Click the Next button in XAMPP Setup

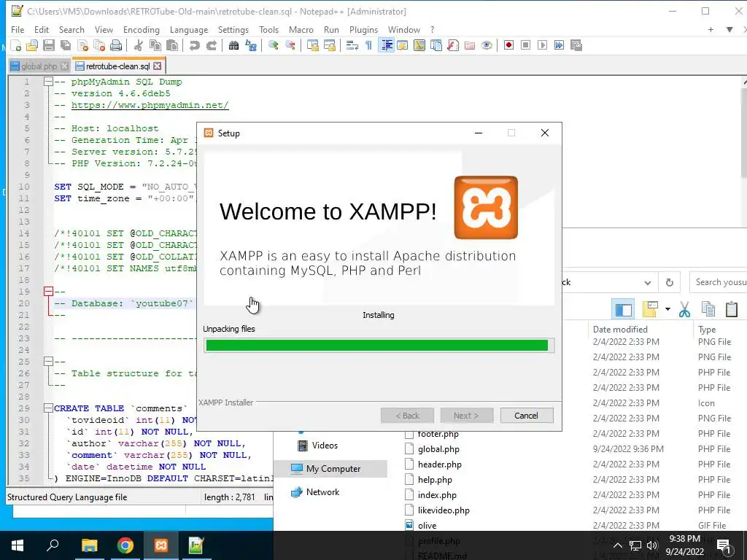coord(466,416)
